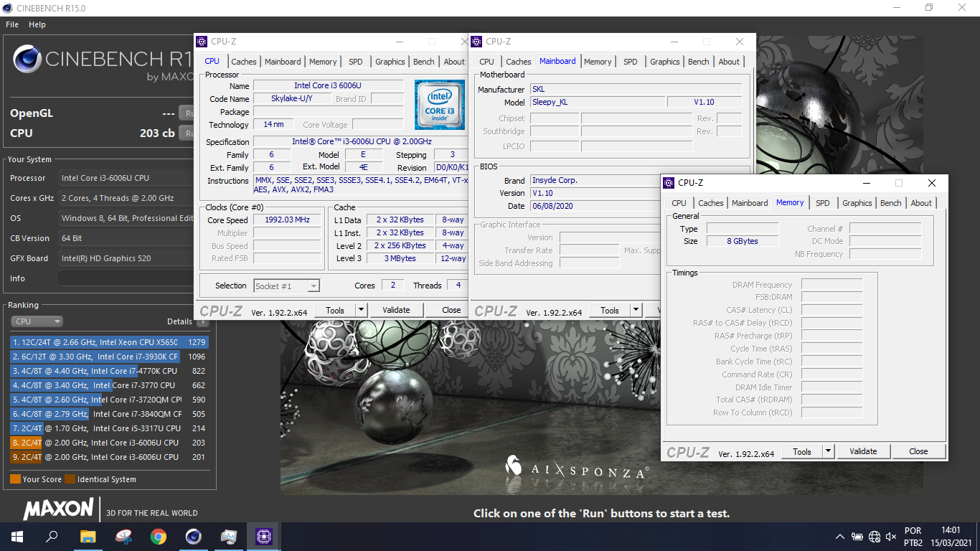Click Tools button in first CPU-Z window
Screen dimensions: 980x551
(x=335, y=310)
